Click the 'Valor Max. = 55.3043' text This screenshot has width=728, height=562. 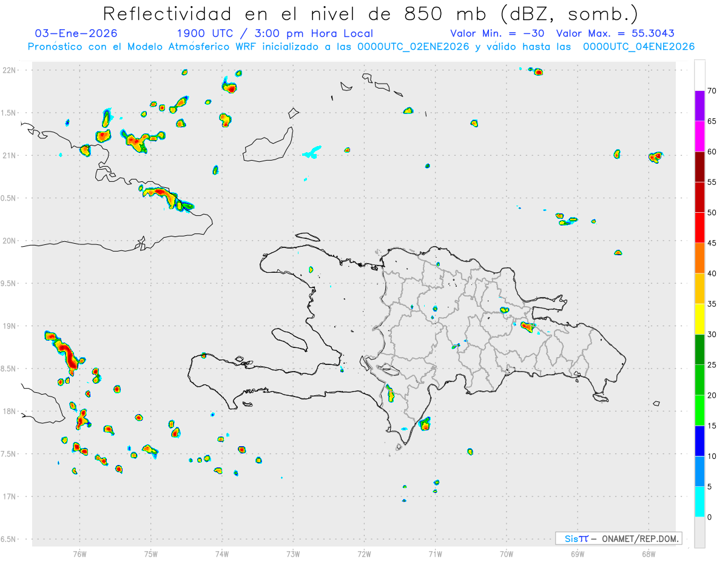coord(615,34)
